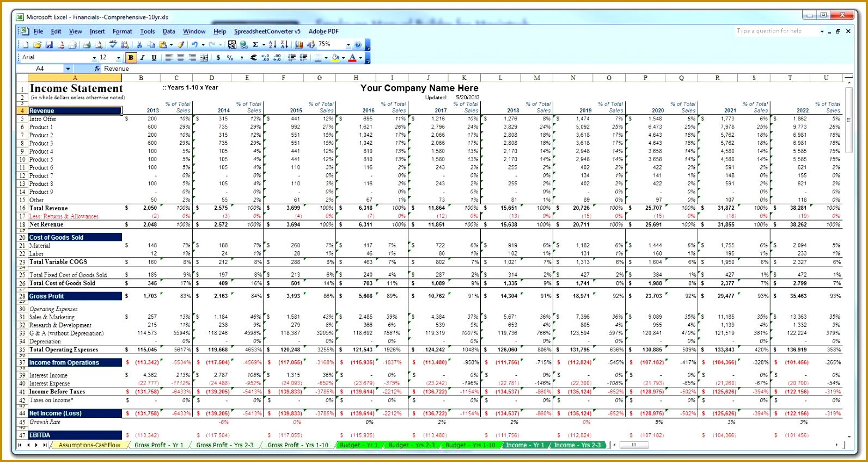Viewport: 868px width, 462px height.
Task: Cut selection with scissors icon
Action: [x=139, y=45]
